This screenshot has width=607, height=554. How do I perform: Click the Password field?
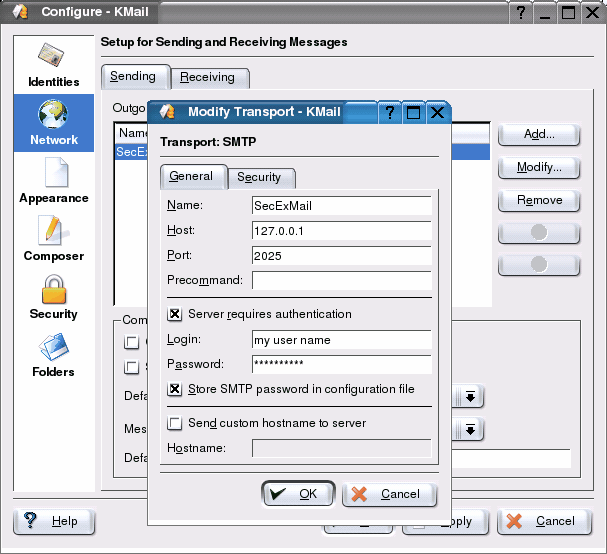(341, 364)
